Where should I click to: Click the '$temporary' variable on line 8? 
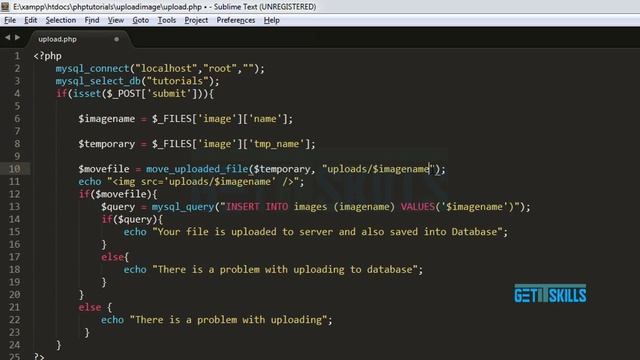107,144
